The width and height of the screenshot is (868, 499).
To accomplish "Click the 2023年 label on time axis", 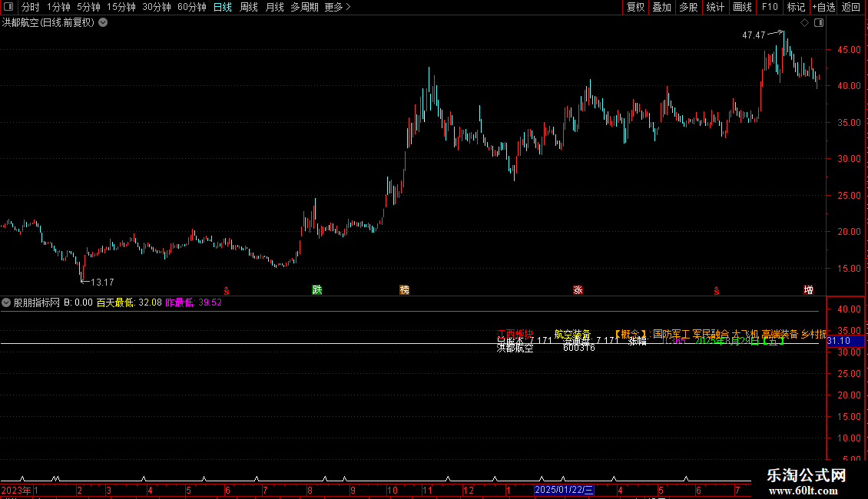I will click(x=16, y=490).
